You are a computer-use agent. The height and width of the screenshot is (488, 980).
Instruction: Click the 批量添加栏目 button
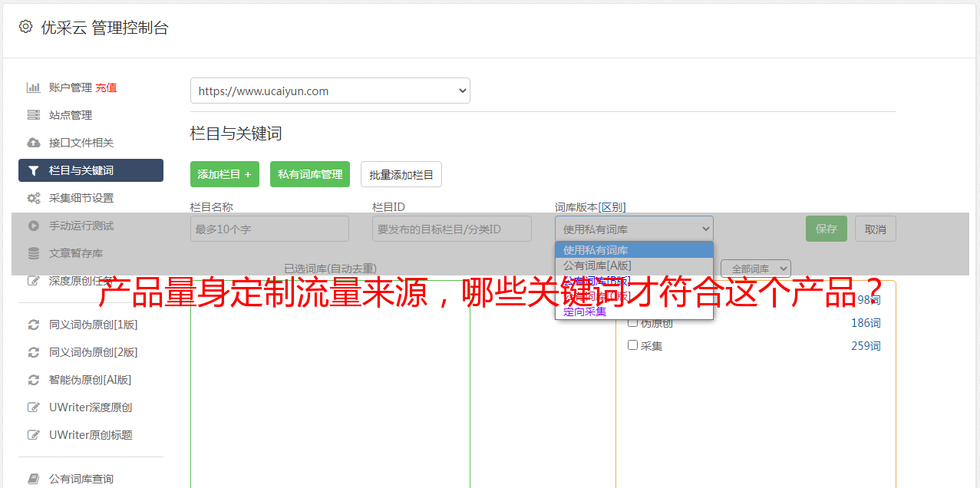[401, 174]
